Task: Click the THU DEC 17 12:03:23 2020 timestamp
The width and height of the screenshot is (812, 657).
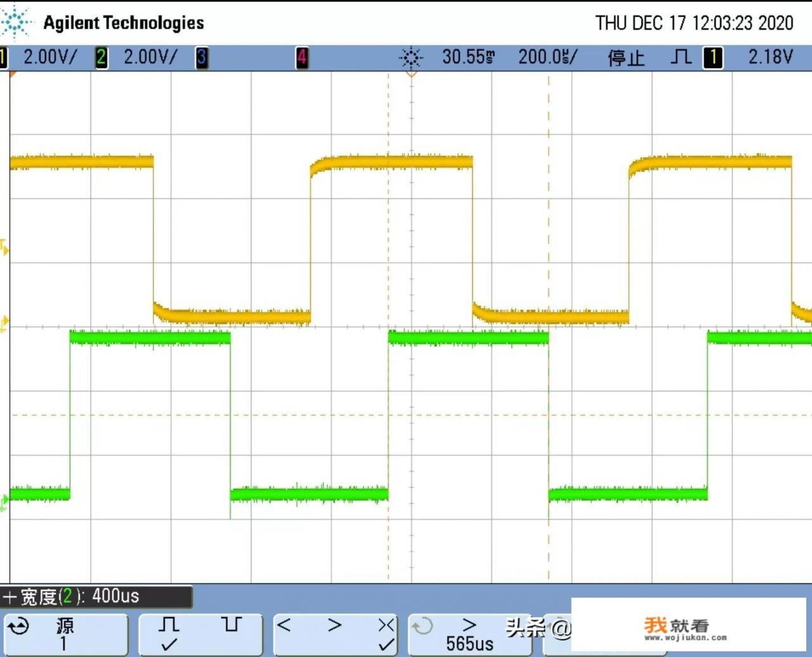Action: [694, 23]
